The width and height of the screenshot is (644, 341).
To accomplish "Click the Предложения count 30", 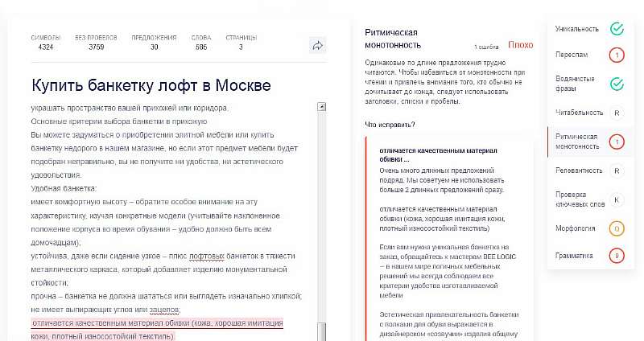I will 154,47.
